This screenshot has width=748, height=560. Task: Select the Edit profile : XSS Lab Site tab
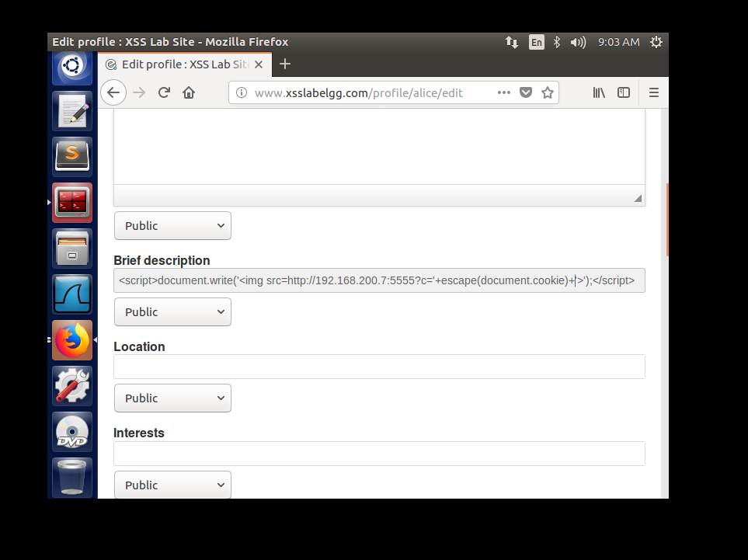tap(185, 64)
